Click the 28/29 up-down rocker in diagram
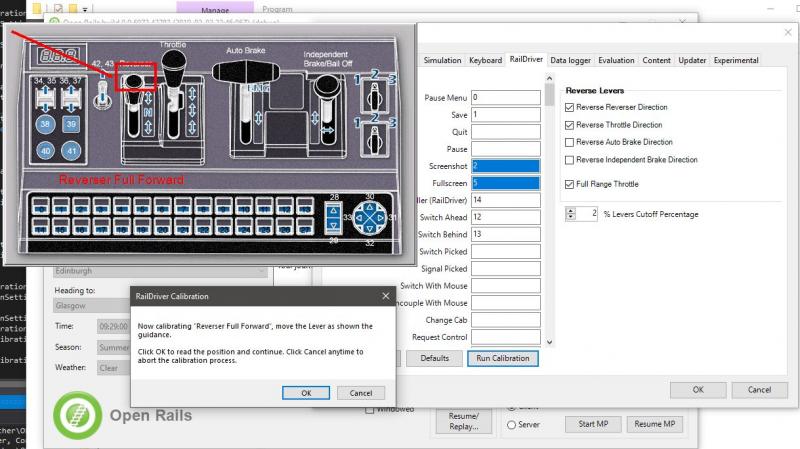 point(333,218)
